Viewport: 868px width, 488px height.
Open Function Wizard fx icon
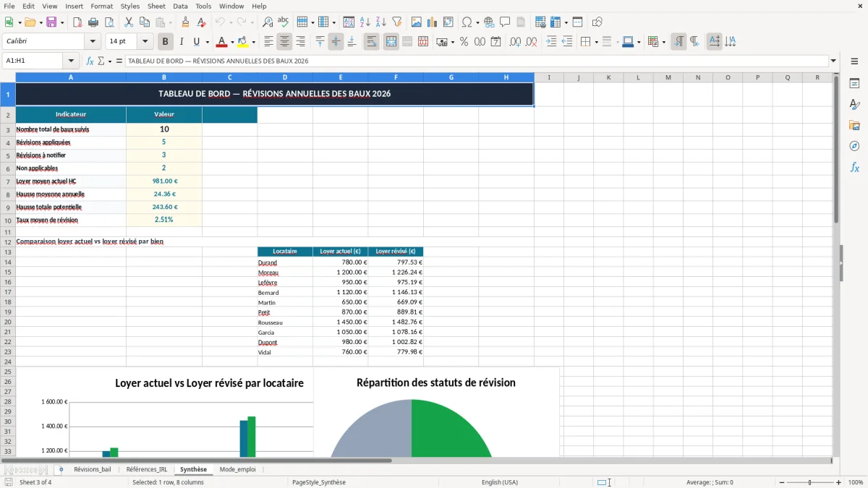pyautogui.click(x=90, y=61)
